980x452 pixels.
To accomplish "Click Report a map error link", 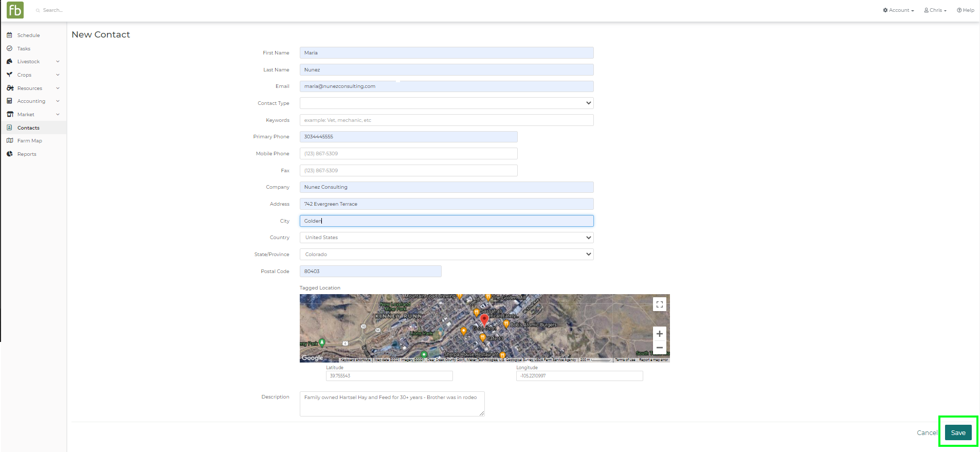I will click(x=654, y=360).
